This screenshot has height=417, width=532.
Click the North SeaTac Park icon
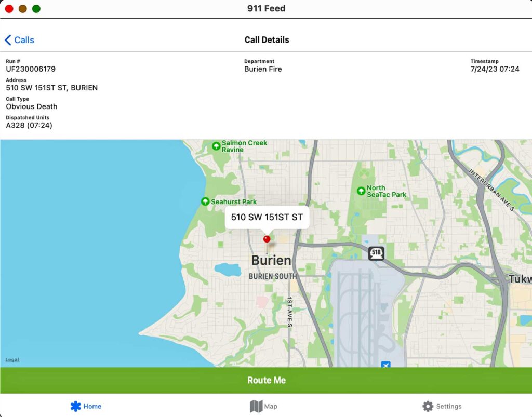coord(361,191)
